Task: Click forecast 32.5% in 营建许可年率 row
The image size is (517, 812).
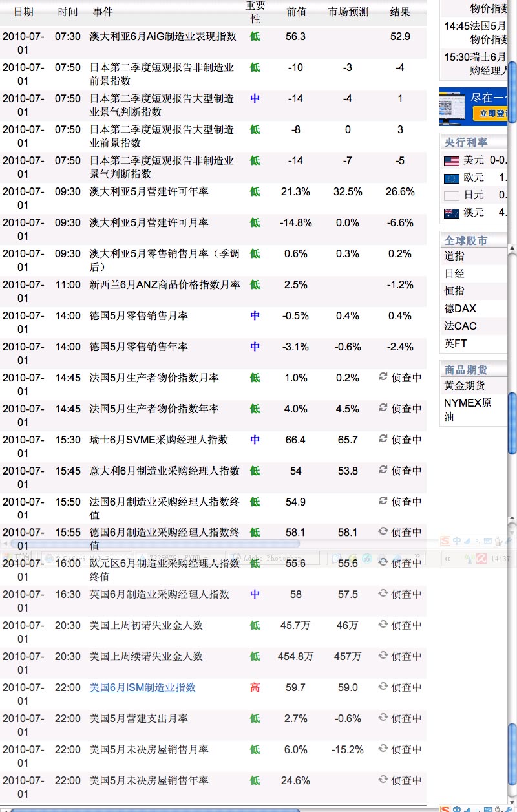Action: (348, 192)
